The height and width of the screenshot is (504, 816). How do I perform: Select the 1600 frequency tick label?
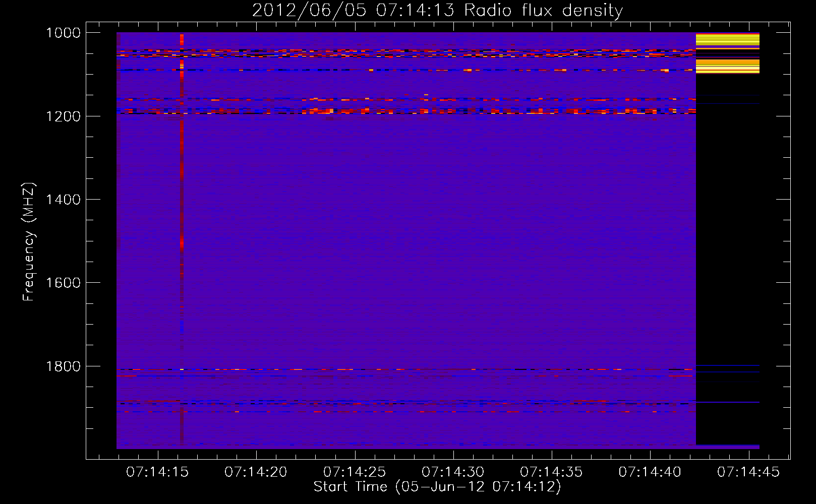(x=63, y=283)
